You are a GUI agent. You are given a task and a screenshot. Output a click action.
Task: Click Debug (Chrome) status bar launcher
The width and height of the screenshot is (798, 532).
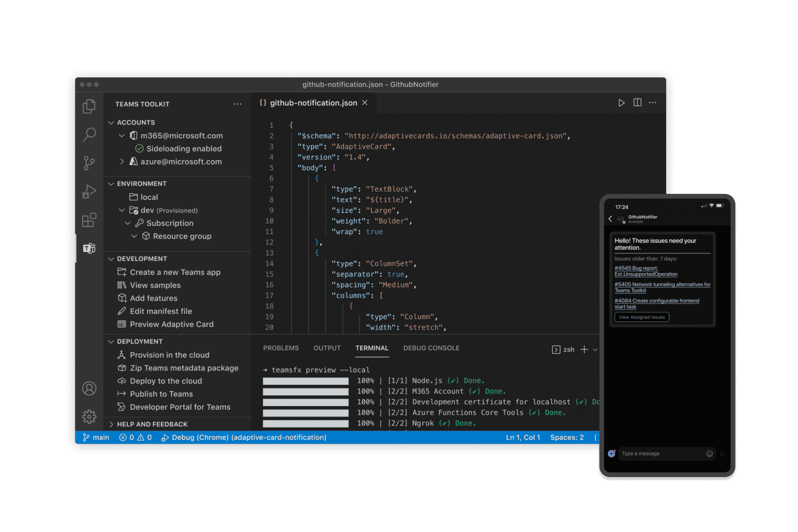click(244, 437)
